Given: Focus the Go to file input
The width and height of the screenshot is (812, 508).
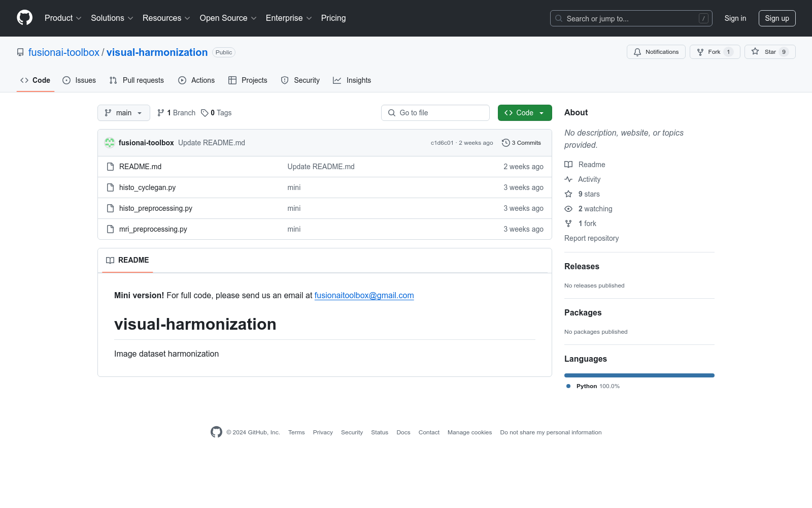Looking at the screenshot, I should (435, 113).
